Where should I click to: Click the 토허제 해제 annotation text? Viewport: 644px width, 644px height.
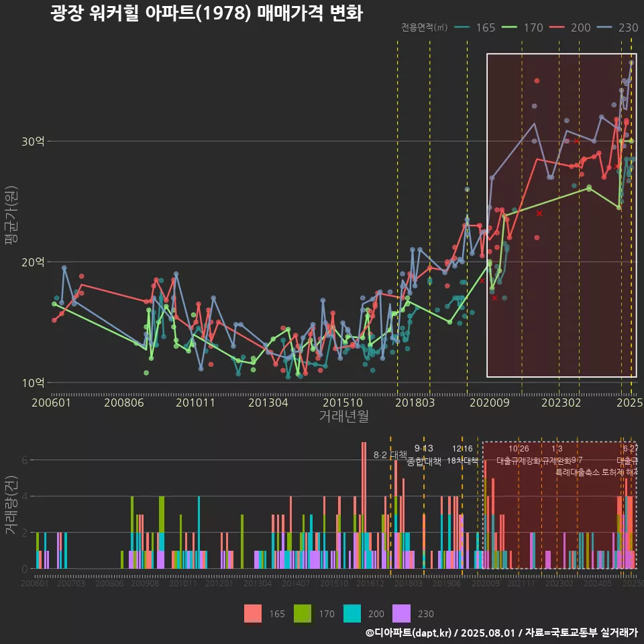tap(620, 472)
